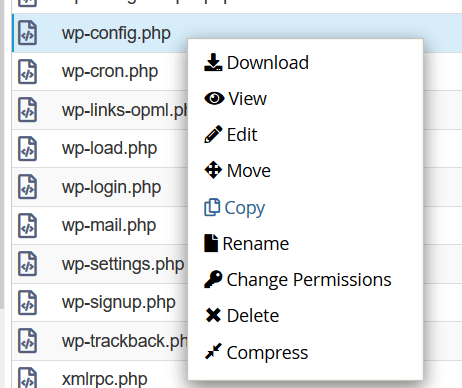Select the Edit menu entry

coord(242,135)
